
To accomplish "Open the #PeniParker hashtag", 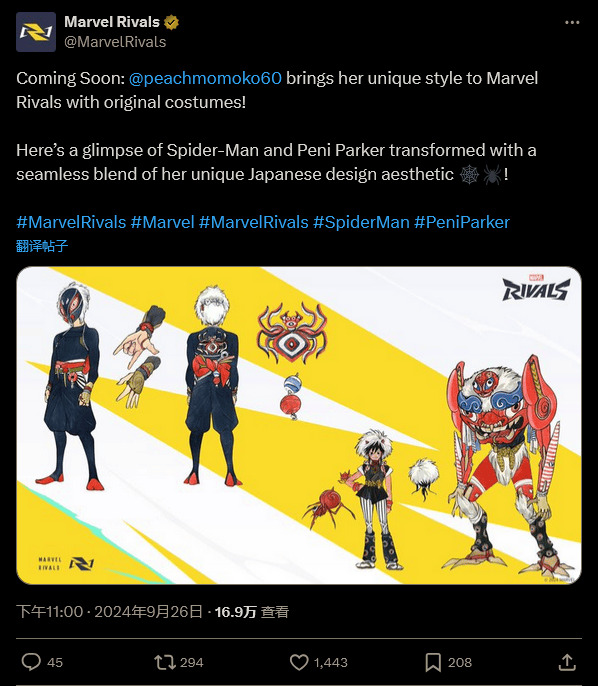I will point(462,222).
